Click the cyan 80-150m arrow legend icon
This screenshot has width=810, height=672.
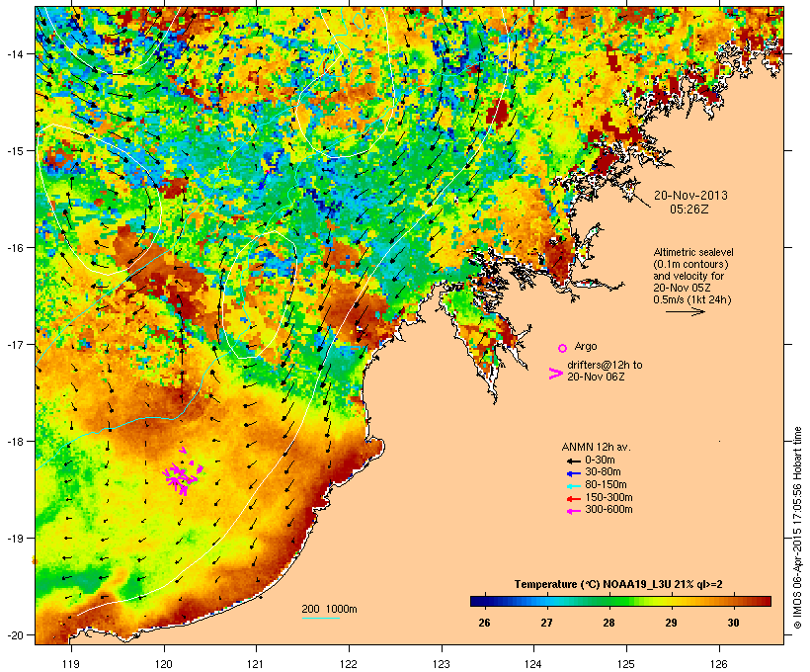(x=573, y=486)
